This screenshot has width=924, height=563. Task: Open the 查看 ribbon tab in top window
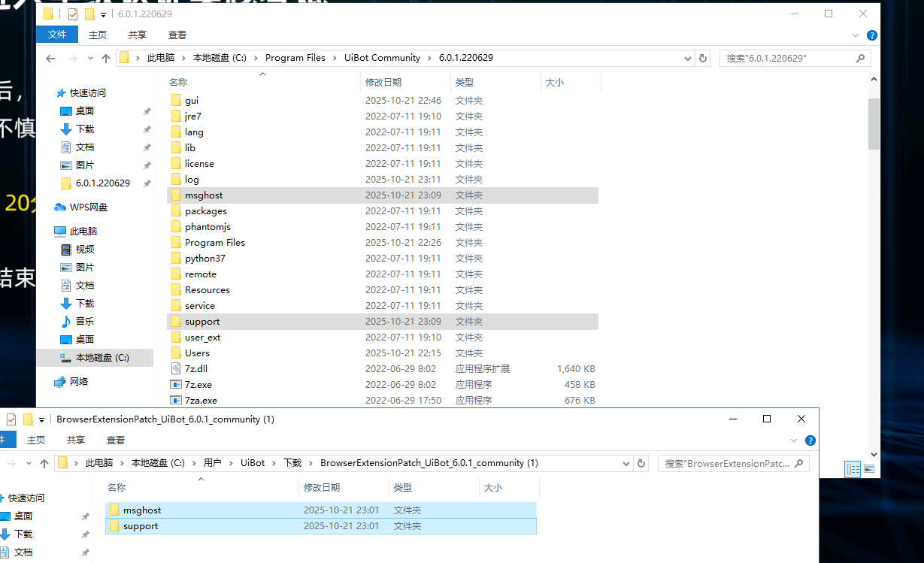click(x=177, y=35)
